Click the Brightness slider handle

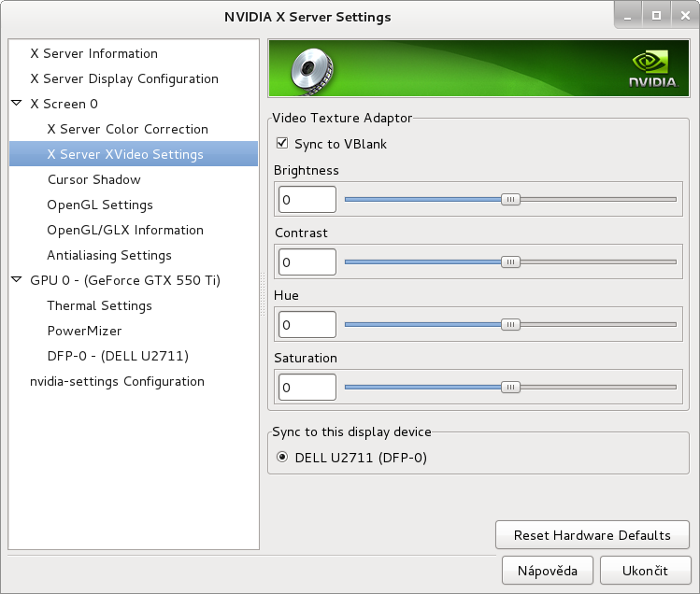[510, 200]
